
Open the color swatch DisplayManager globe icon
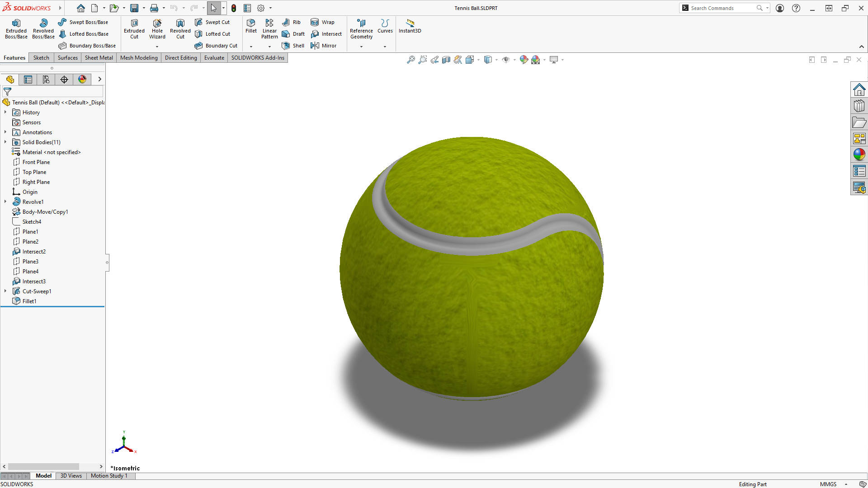pos(82,79)
